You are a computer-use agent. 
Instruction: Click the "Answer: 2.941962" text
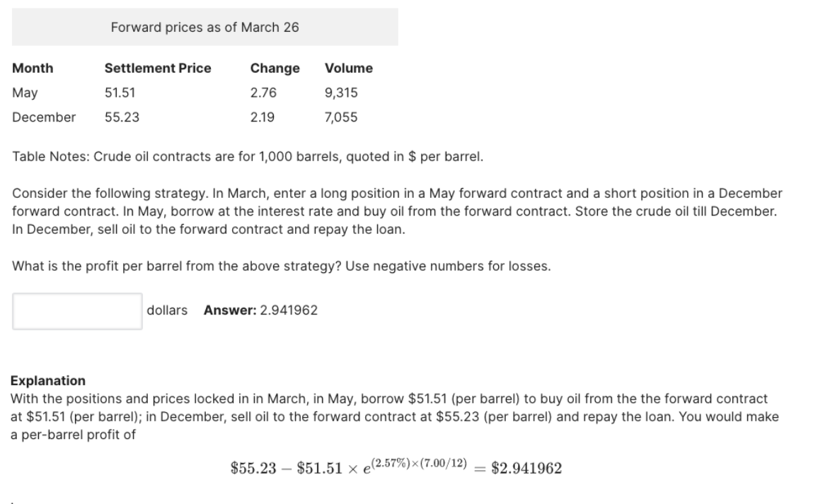click(260, 310)
